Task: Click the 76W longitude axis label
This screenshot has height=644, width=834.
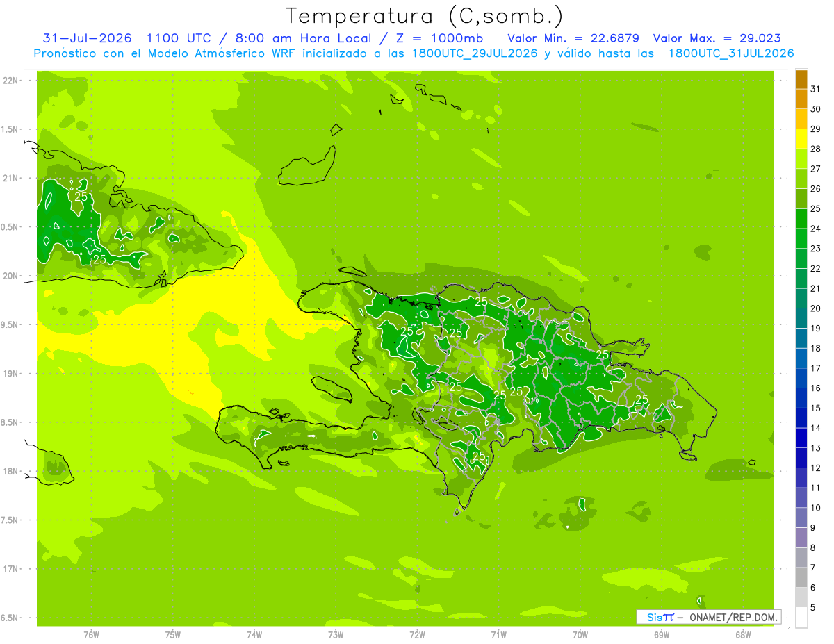Action: [x=91, y=634]
